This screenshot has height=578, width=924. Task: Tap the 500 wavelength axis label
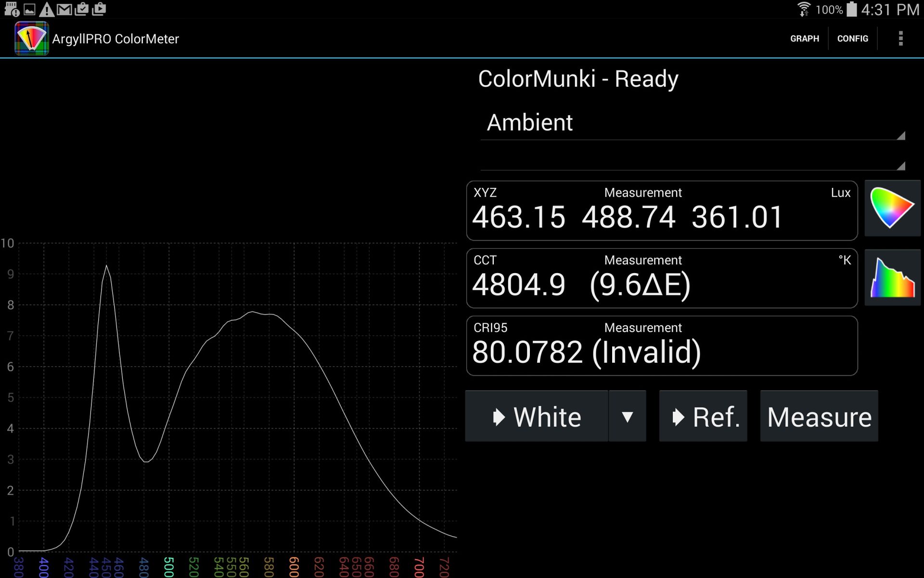[x=169, y=567]
